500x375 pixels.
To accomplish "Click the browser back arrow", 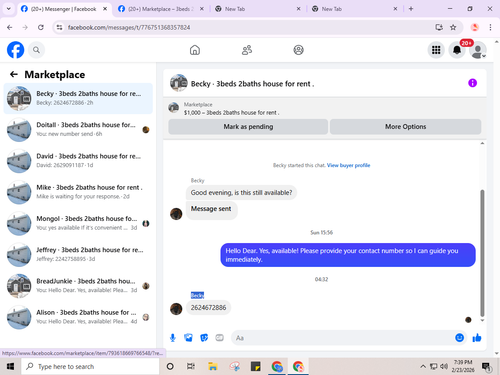I will coord(10,27).
